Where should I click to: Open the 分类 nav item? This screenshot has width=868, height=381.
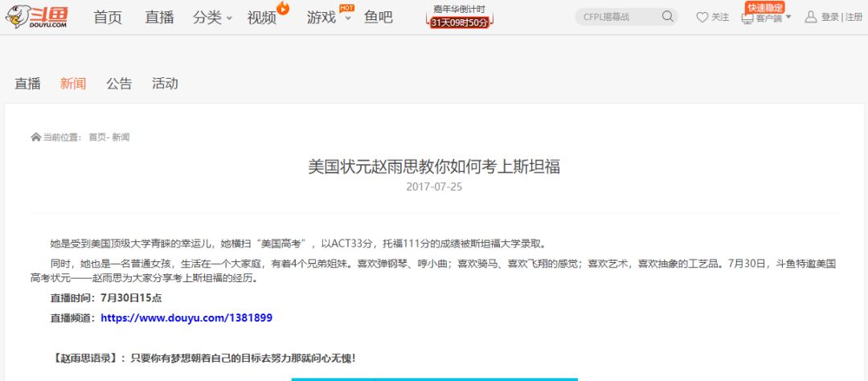click(207, 17)
